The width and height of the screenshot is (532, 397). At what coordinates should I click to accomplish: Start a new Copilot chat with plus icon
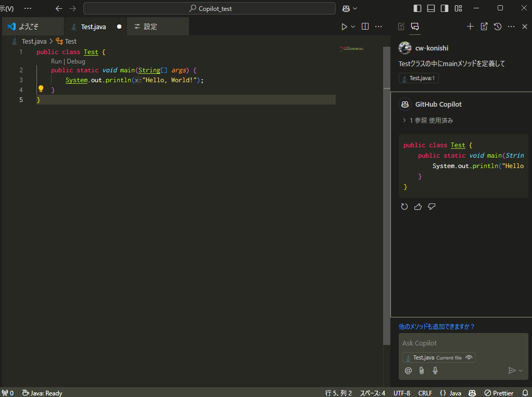tap(470, 27)
